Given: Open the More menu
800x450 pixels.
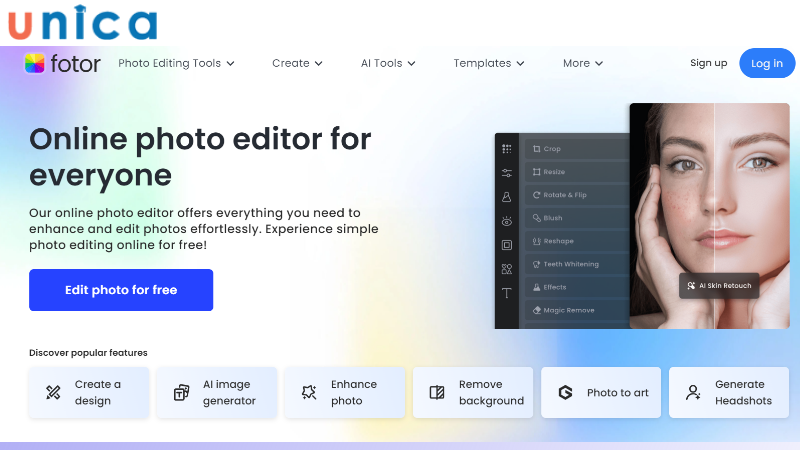Looking at the screenshot, I should [582, 63].
